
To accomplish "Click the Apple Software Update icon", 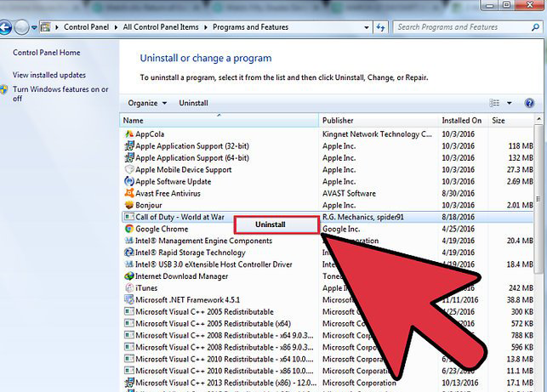I will tap(129, 181).
